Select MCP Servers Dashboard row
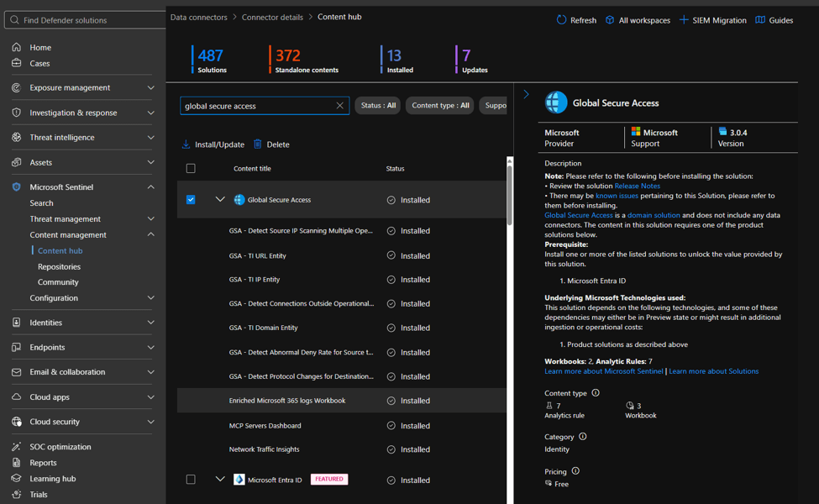Screen dimensions: 819x504 (342, 426)
